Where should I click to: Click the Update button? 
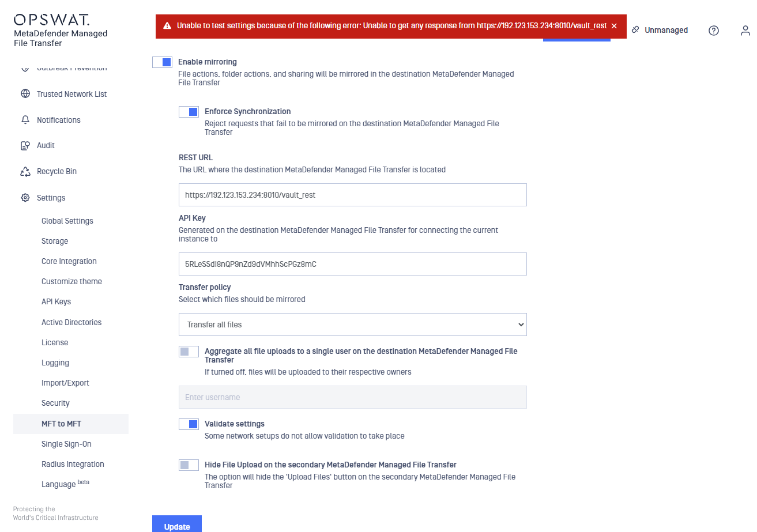pos(177,524)
